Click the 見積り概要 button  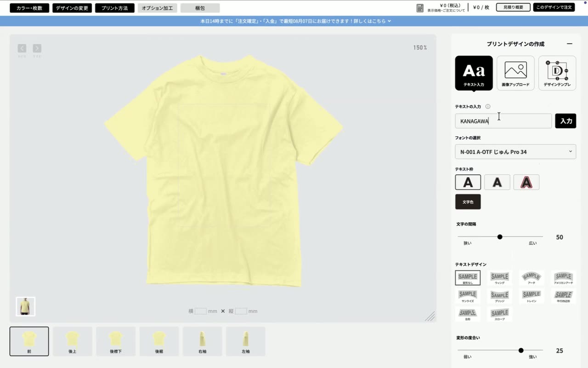click(513, 7)
